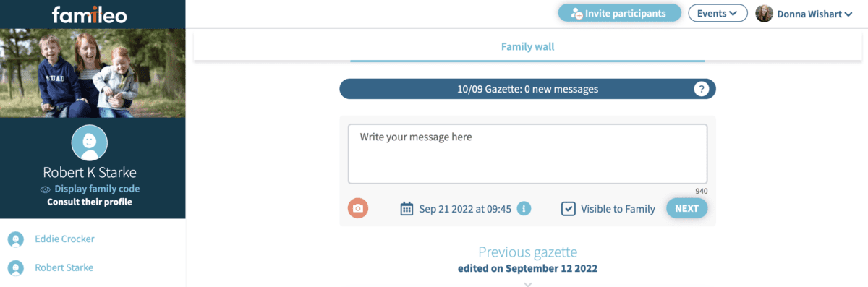Screen dimensions: 868x287
Task: Click Eddie Crocker's avatar icon
Action: [x=15, y=239]
